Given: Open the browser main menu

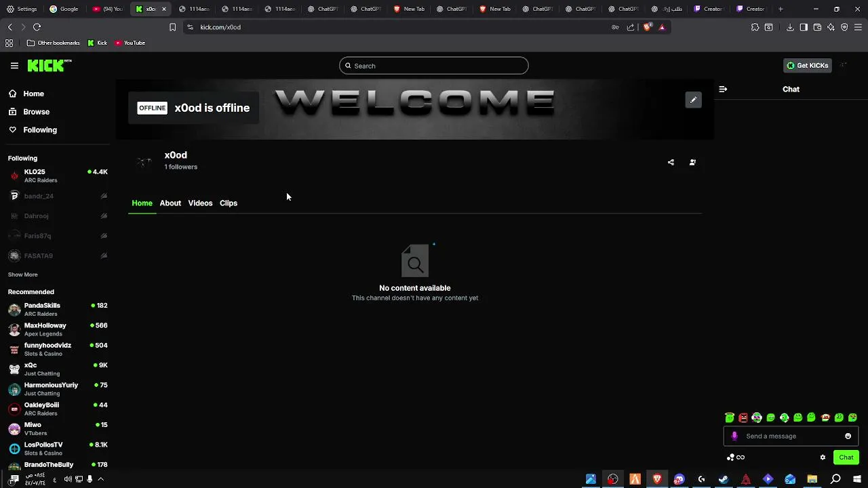Looking at the screenshot, I should [858, 27].
